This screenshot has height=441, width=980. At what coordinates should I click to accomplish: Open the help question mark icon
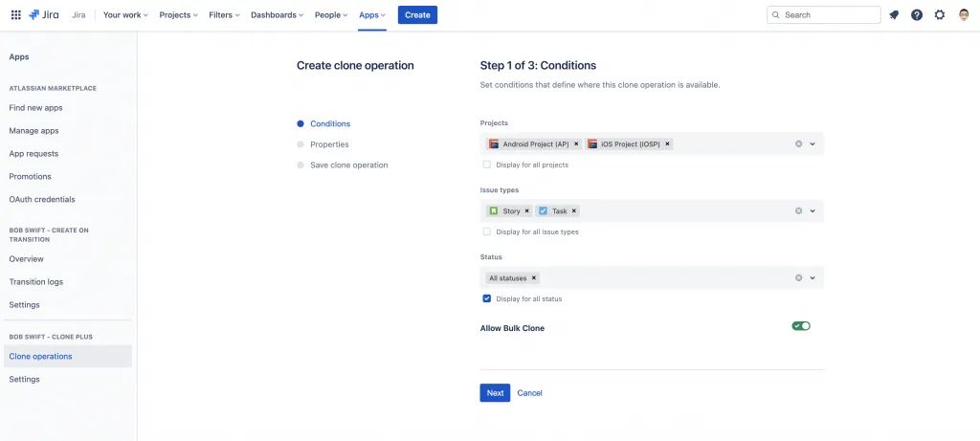[916, 15]
